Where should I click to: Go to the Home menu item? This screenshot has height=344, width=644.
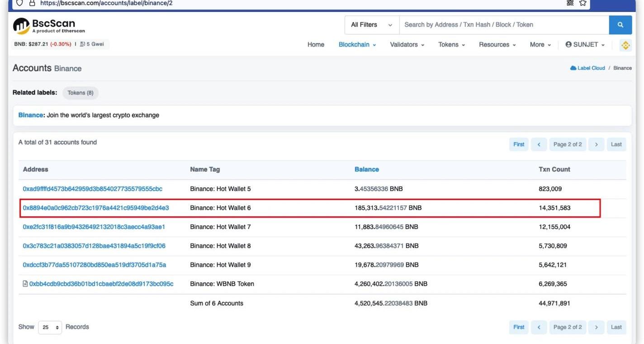pos(316,45)
